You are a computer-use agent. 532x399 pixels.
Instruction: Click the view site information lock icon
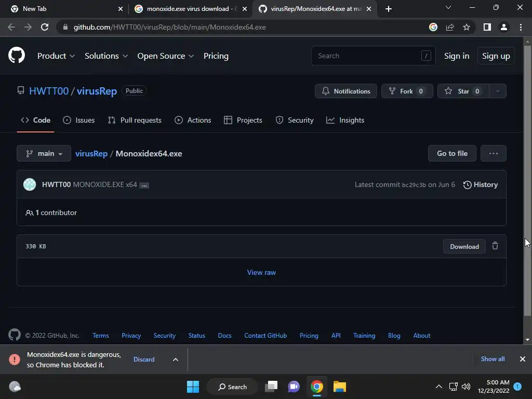65,27
